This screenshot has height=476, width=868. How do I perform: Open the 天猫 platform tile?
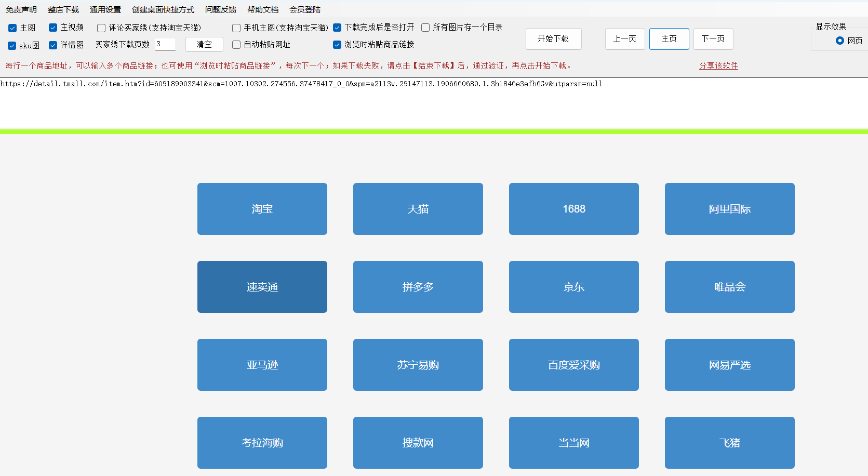pyautogui.click(x=418, y=209)
